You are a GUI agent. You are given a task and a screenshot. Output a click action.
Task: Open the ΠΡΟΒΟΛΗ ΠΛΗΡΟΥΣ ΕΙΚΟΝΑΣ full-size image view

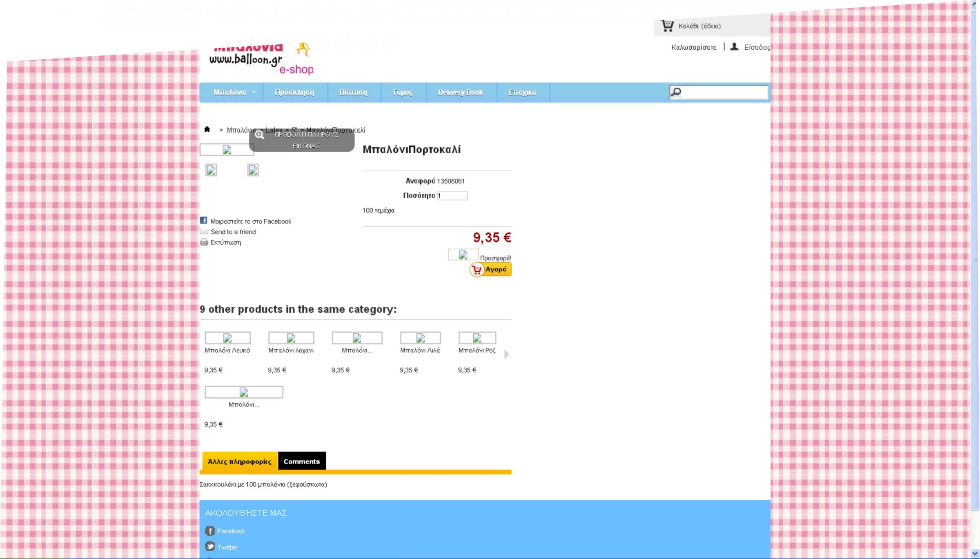[302, 140]
